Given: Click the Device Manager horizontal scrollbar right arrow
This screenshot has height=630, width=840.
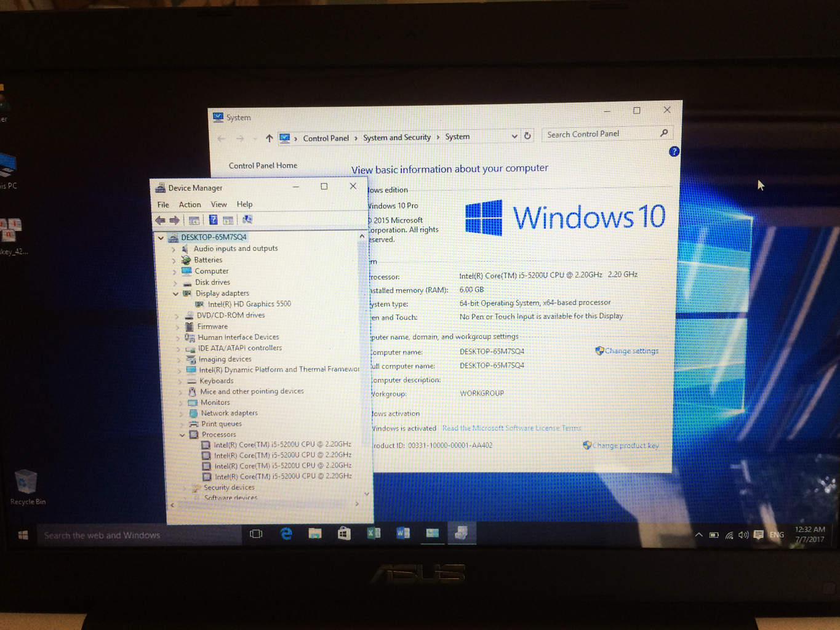Looking at the screenshot, I should [x=357, y=504].
